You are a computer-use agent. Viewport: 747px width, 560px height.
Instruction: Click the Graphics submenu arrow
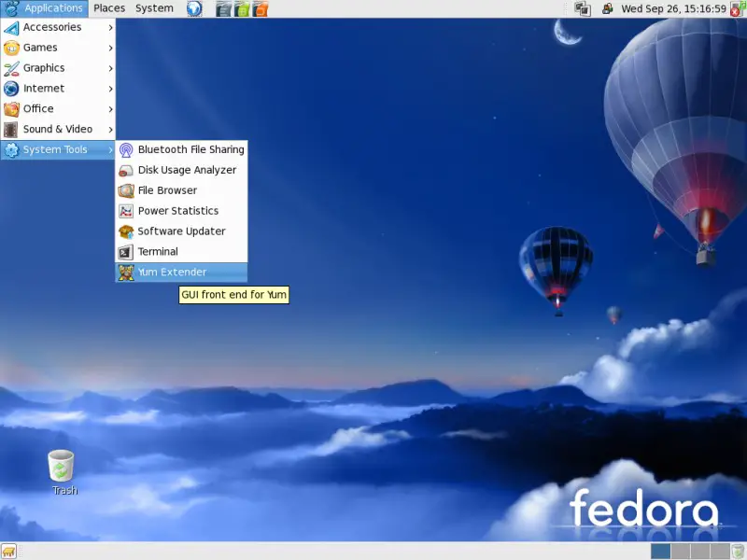point(110,68)
